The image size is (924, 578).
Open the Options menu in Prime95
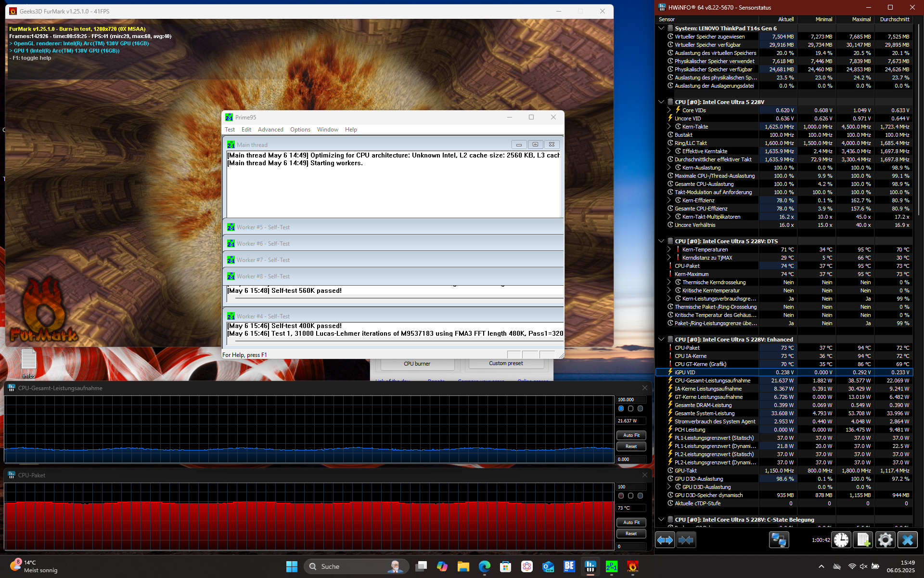[x=300, y=130]
